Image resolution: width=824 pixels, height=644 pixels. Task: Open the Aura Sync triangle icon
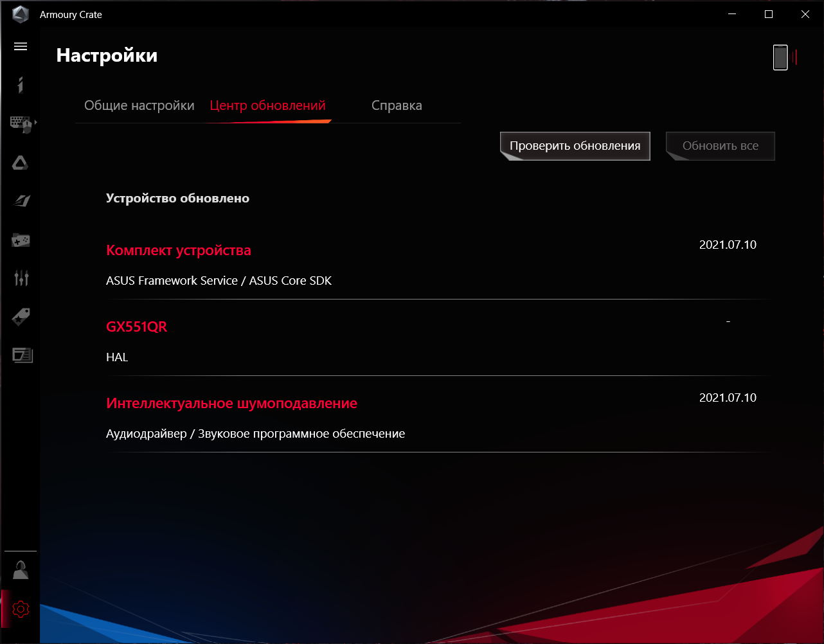[x=21, y=163]
